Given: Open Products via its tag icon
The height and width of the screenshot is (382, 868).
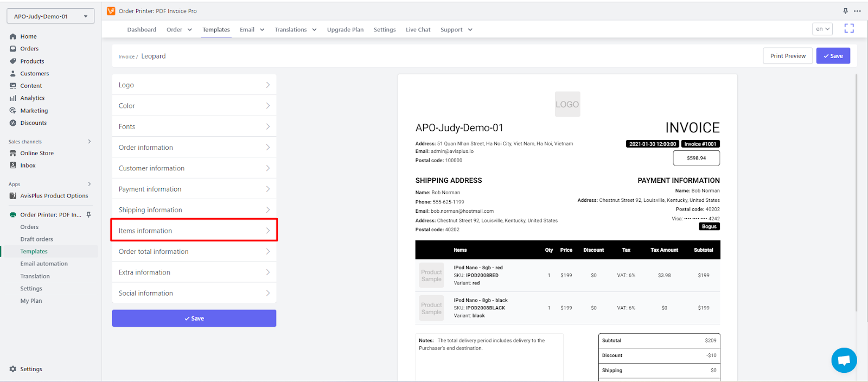Looking at the screenshot, I should tap(13, 61).
